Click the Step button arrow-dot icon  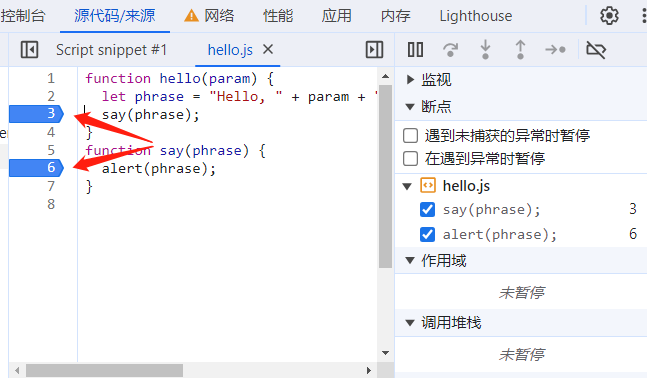click(x=555, y=50)
